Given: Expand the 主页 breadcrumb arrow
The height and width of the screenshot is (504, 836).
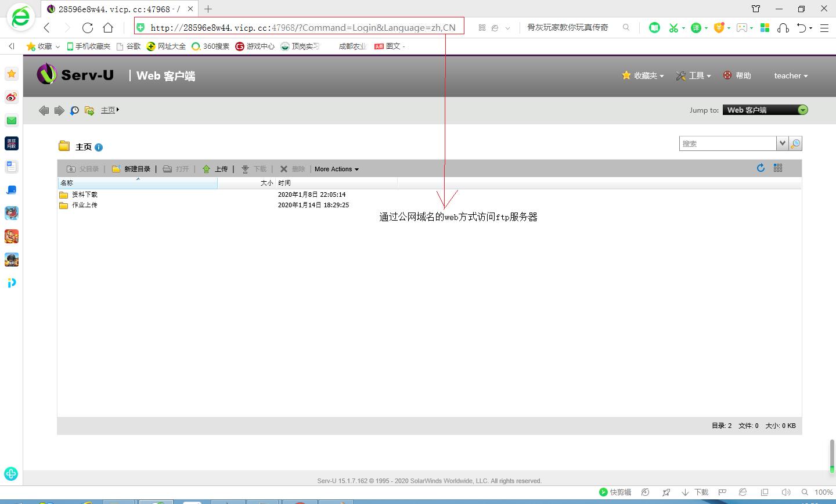Looking at the screenshot, I should click(x=118, y=109).
